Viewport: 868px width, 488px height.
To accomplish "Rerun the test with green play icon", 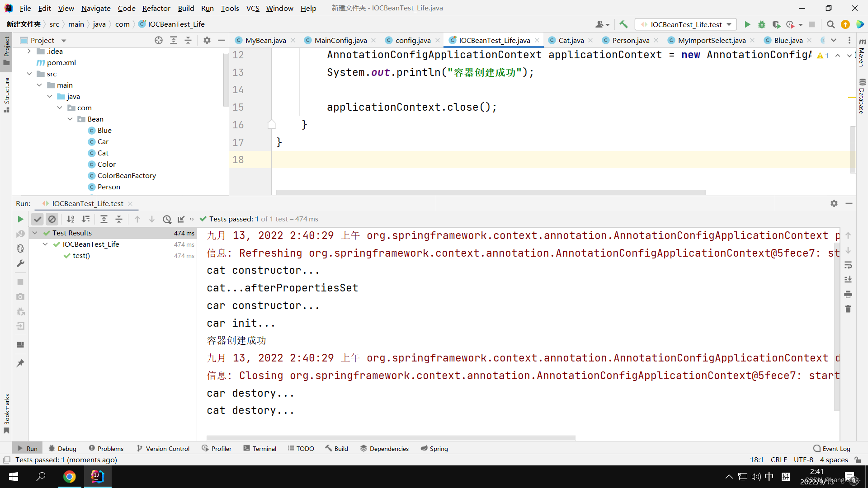I will [20, 219].
